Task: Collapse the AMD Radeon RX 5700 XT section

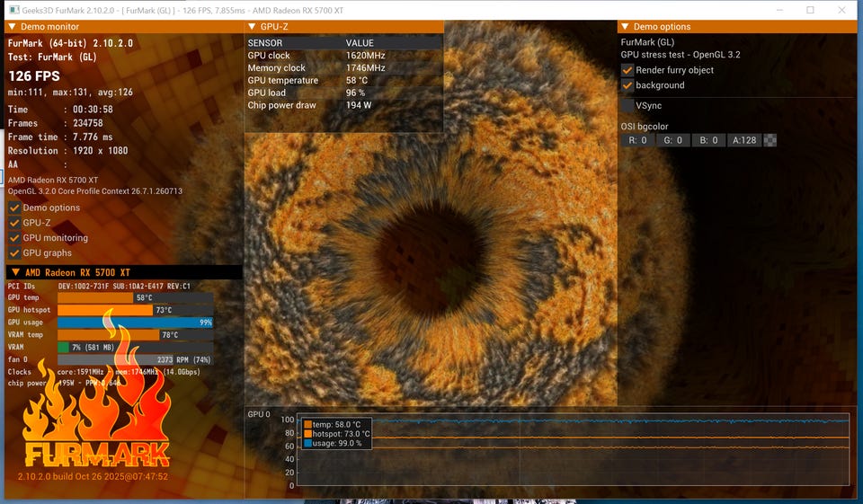Action: 15,272
